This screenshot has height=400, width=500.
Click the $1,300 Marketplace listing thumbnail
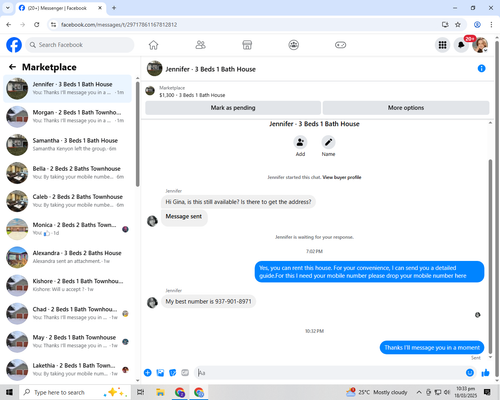tap(150, 91)
